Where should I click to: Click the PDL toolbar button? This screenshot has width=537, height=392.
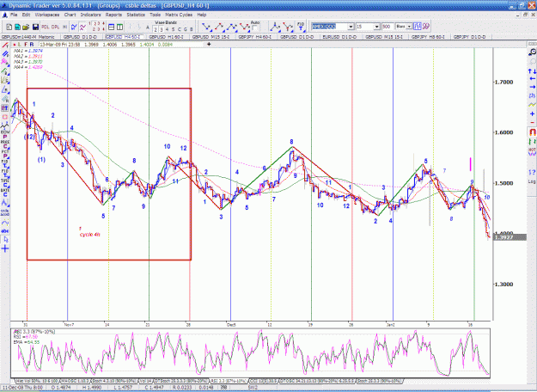coord(46,27)
